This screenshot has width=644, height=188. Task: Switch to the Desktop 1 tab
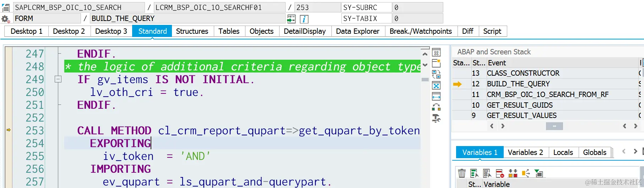pyautogui.click(x=27, y=31)
